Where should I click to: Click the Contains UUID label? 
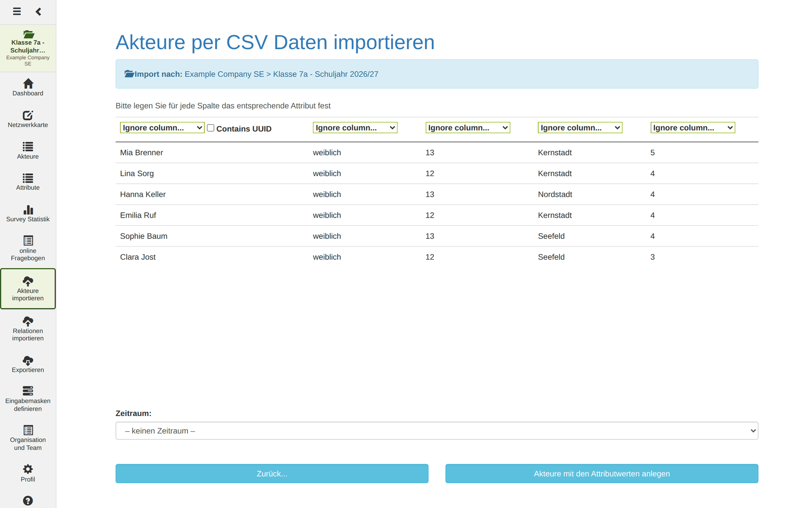point(244,129)
